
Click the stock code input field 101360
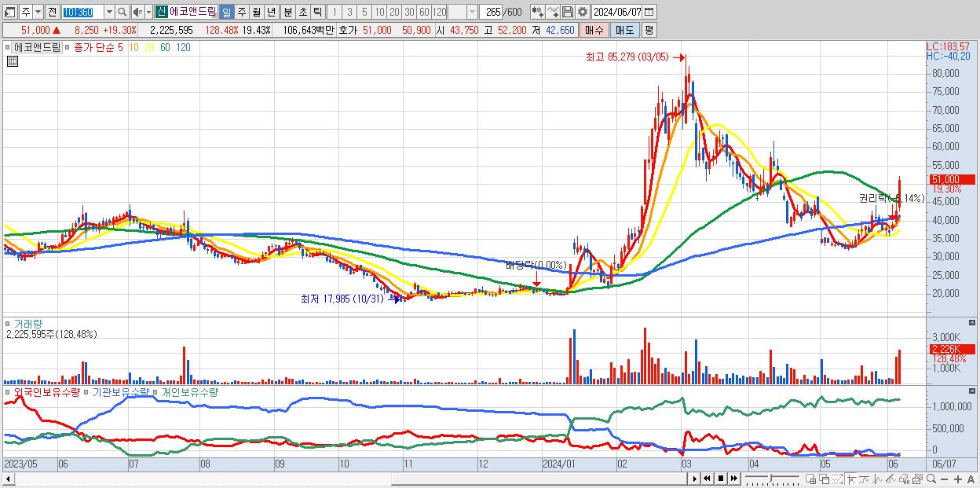pos(83,12)
